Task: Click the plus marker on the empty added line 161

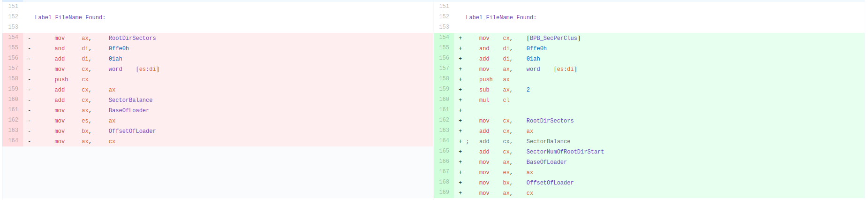Action: tap(460, 110)
